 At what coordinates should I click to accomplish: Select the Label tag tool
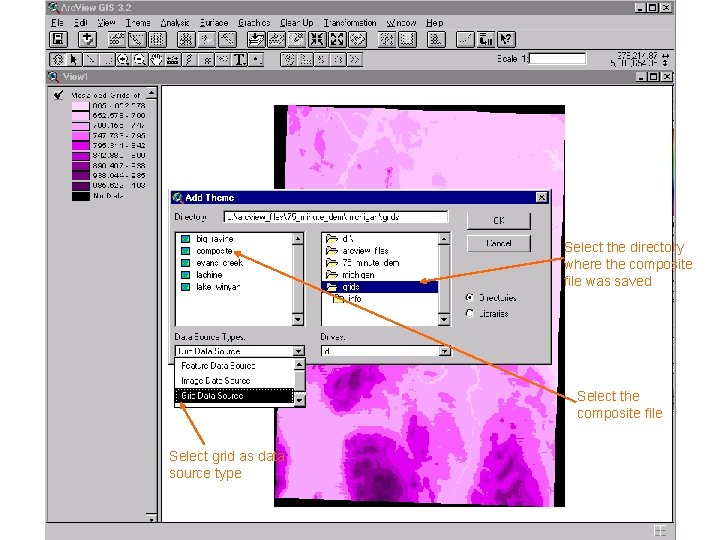(x=223, y=60)
